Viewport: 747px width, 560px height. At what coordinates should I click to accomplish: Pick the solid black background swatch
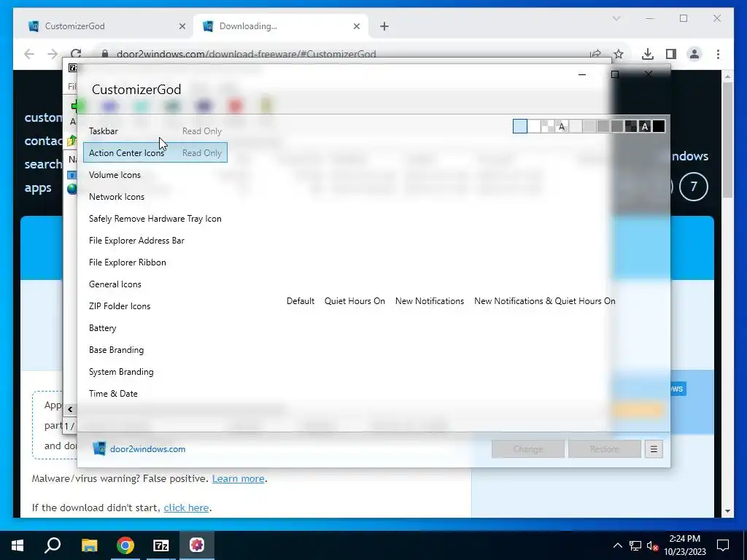click(x=659, y=126)
